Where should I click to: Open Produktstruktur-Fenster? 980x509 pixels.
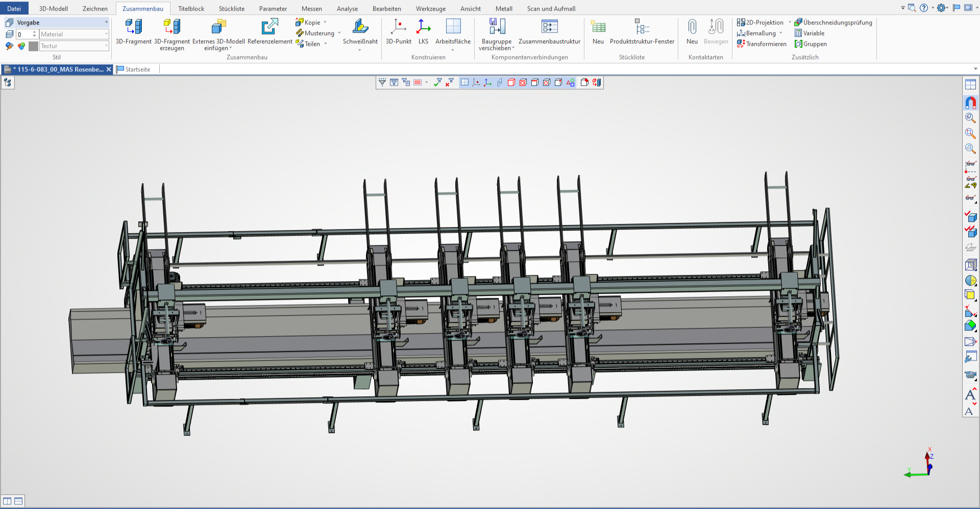[642, 27]
